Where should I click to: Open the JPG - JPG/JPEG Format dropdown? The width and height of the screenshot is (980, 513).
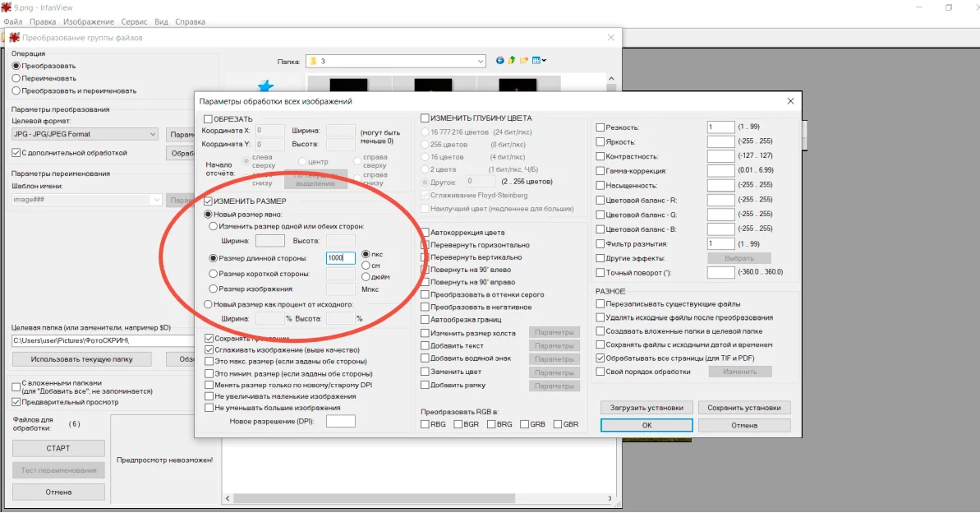153,134
